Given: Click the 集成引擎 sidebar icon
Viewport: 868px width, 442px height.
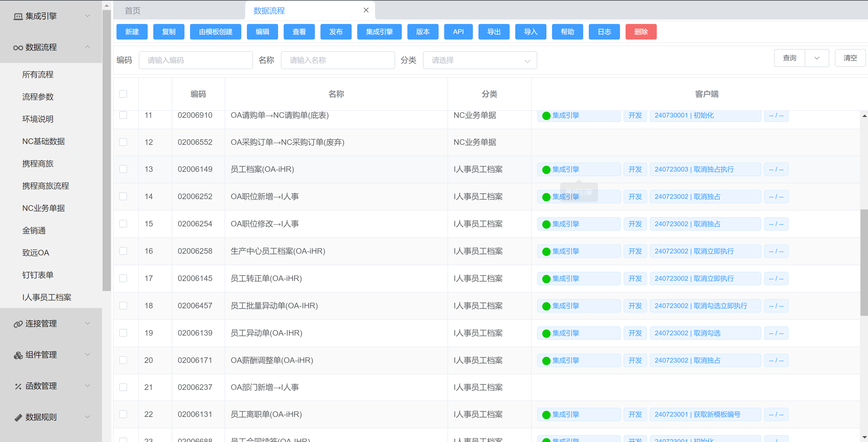Looking at the screenshot, I should (x=18, y=16).
